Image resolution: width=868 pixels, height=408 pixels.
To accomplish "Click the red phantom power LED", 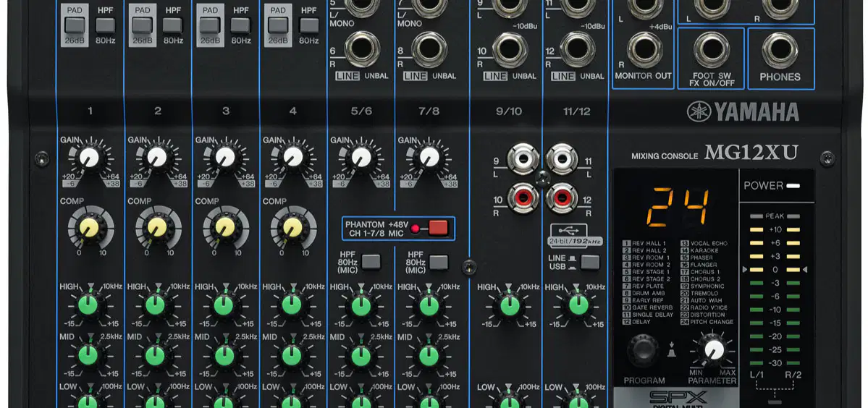I will (x=415, y=229).
